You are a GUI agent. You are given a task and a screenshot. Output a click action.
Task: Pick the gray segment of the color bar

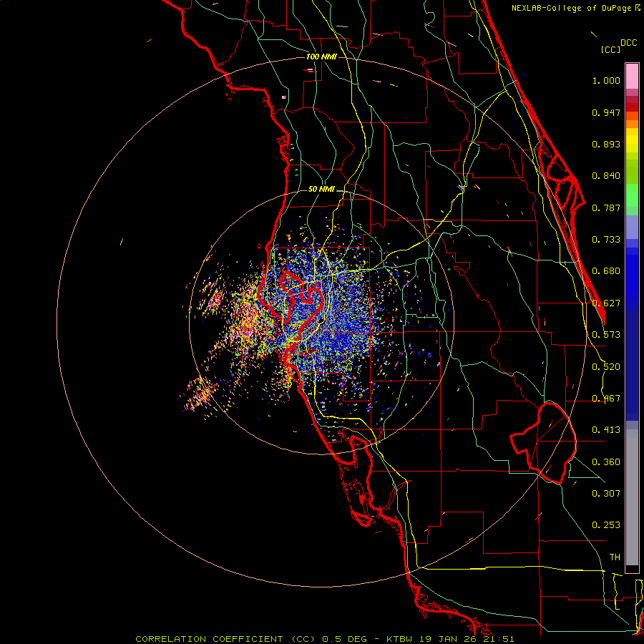pos(632,497)
